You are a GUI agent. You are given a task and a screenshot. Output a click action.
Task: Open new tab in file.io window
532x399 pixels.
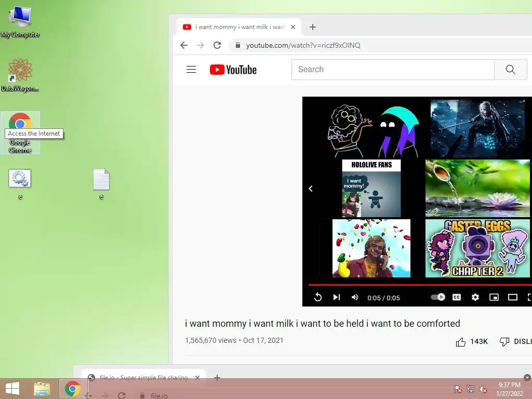(217, 377)
